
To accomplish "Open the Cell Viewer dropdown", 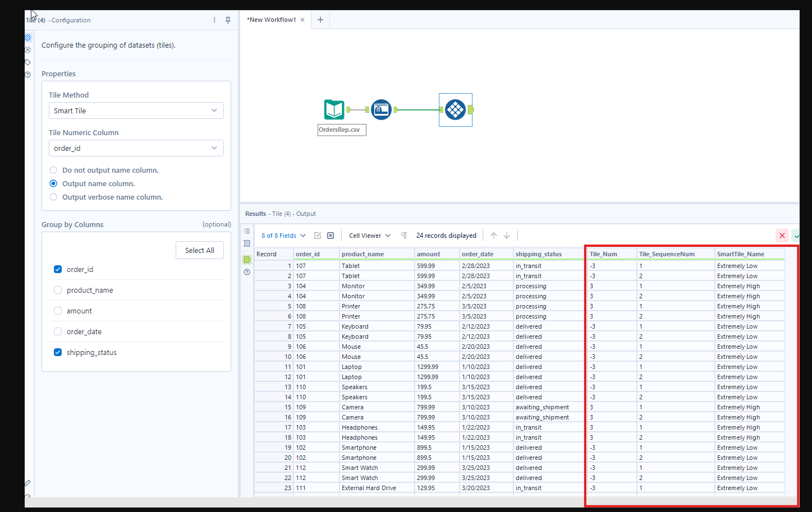I will pyautogui.click(x=369, y=236).
